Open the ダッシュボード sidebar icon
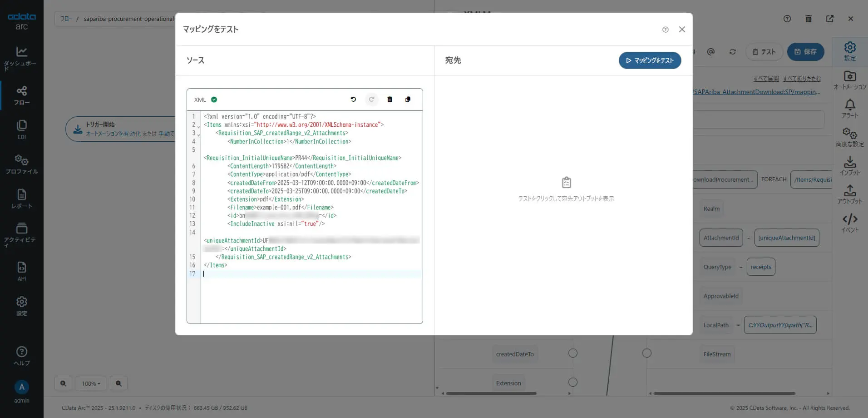The height and width of the screenshot is (418, 868). click(x=21, y=58)
